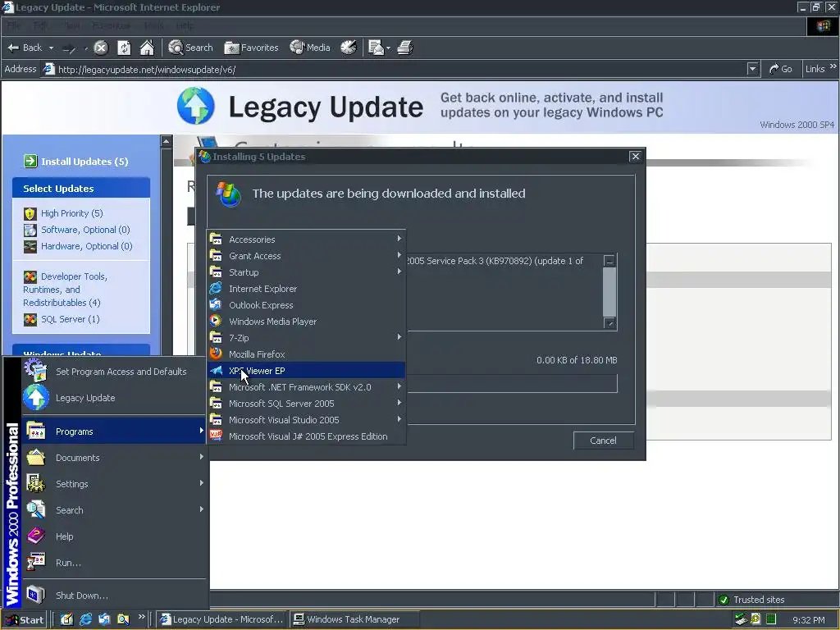This screenshot has height=630, width=840.
Task: Click the Cancel button in dialog
Action: [603, 441]
